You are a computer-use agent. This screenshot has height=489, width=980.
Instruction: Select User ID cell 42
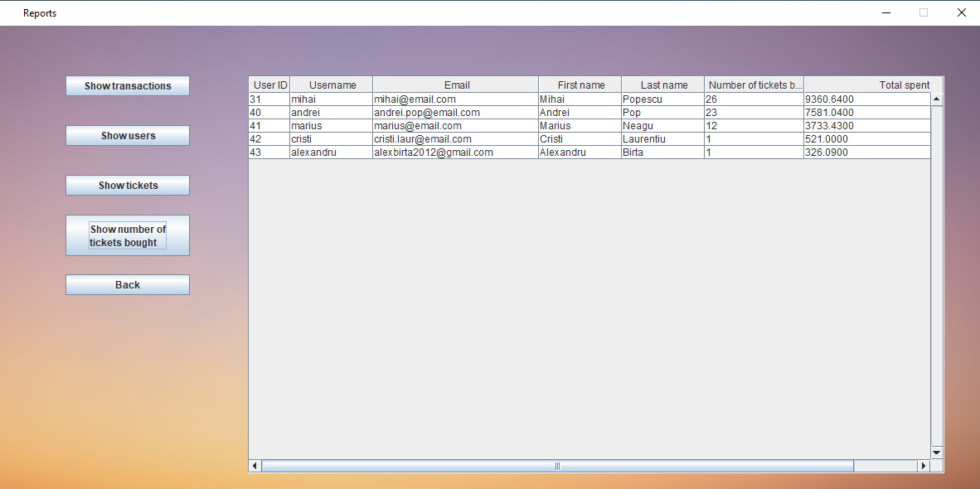[269, 138]
